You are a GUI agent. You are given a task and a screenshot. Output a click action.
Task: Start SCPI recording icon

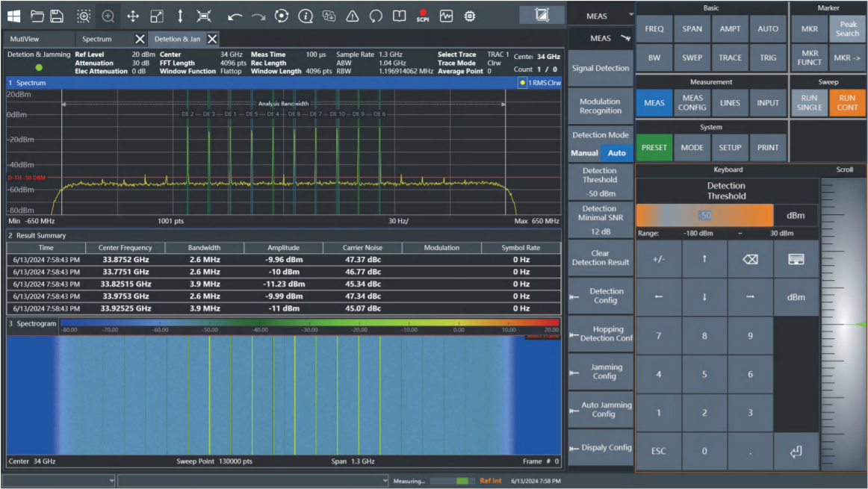coord(423,16)
